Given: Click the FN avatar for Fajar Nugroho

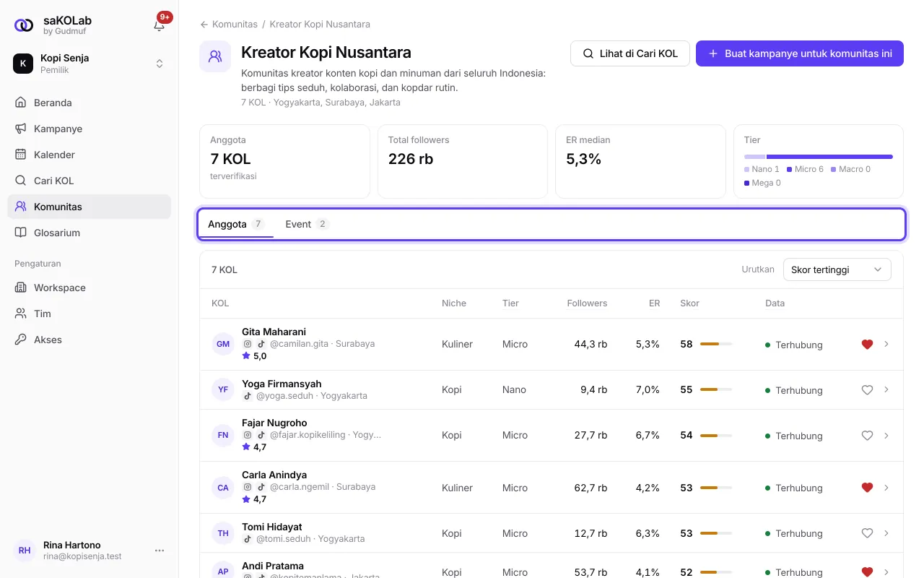Looking at the screenshot, I should click(x=223, y=435).
